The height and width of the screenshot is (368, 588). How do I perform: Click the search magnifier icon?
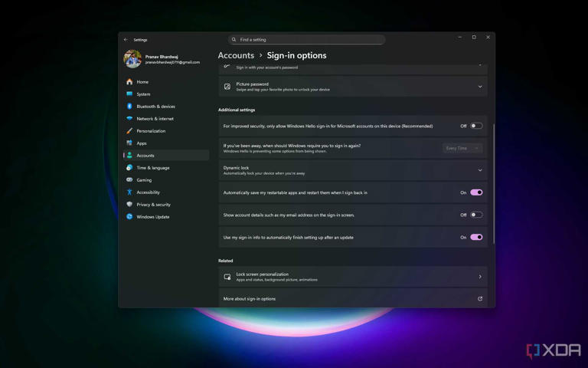coord(234,39)
